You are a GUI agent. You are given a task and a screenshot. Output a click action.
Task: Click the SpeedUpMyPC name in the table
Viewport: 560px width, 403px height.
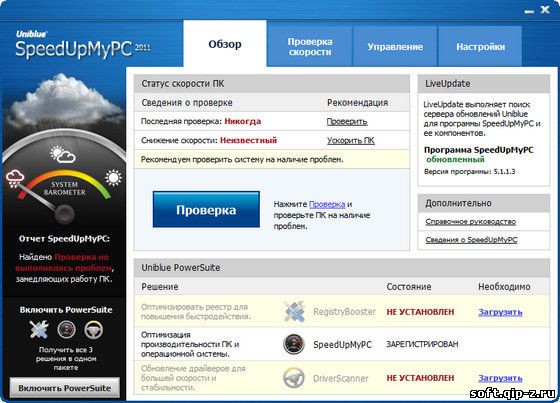click(x=342, y=344)
